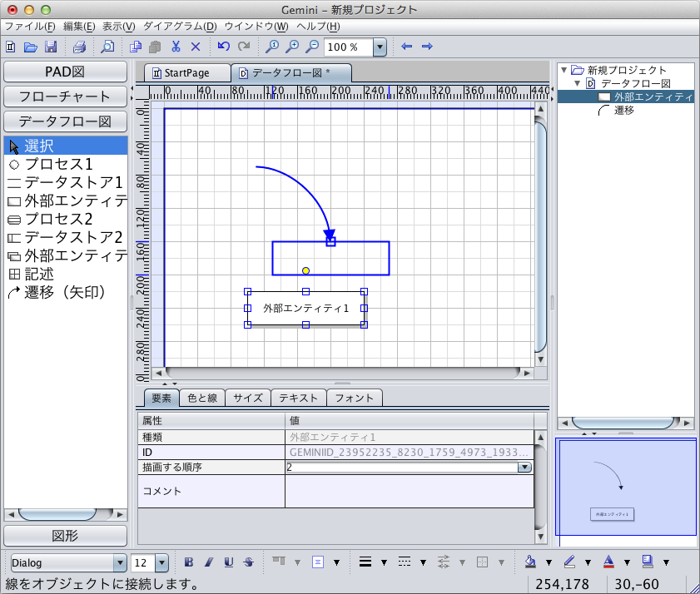Image resolution: width=700 pixels, height=594 pixels.
Task: Navigate forward with right arrow
Action: 427,46
